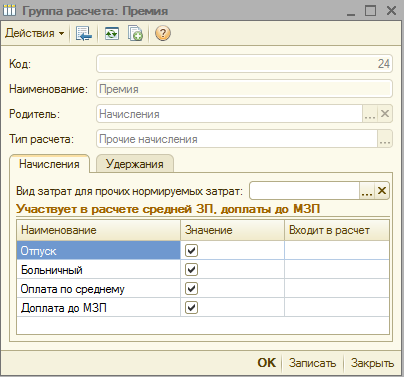Click the Входит в расчет column header
The height and width of the screenshot is (377, 404).
[x=337, y=230]
